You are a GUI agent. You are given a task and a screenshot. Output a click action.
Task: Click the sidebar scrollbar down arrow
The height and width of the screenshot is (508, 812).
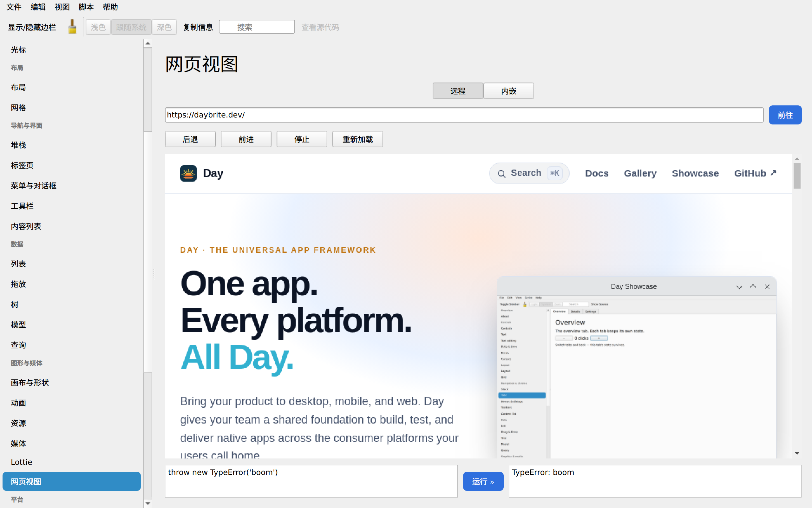(147, 503)
